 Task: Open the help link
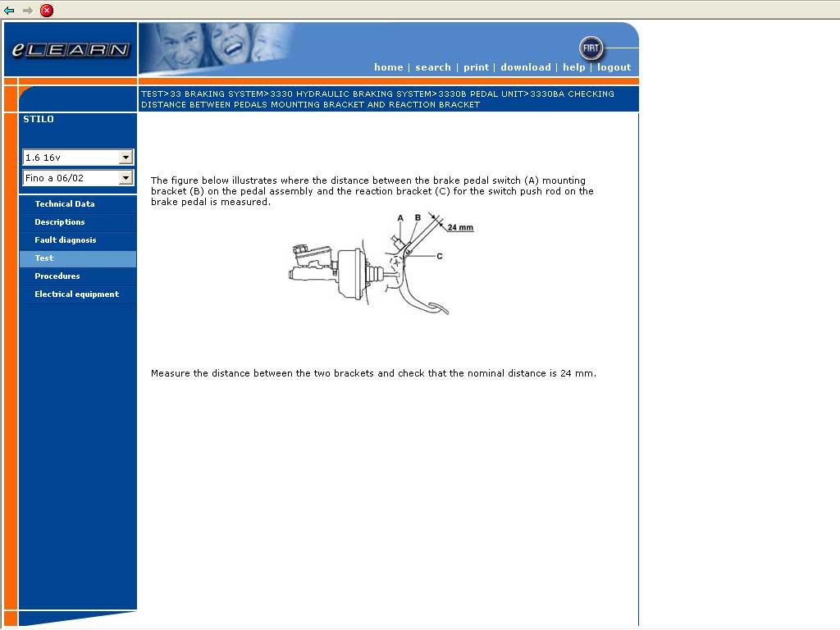coord(573,67)
